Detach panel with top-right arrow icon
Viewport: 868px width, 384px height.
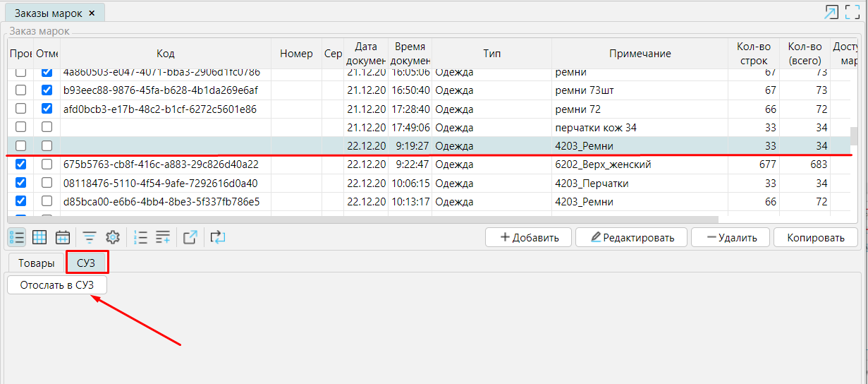[x=831, y=12]
